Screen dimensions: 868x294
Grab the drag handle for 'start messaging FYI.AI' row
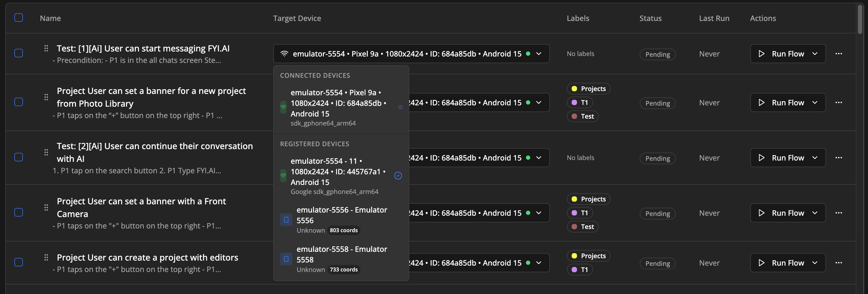pos(46,49)
